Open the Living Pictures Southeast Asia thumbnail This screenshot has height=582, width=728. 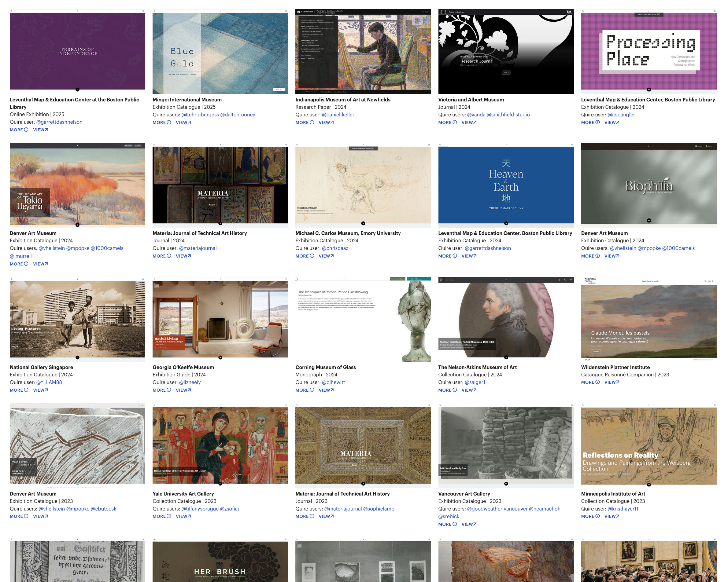tap(77, 319)
